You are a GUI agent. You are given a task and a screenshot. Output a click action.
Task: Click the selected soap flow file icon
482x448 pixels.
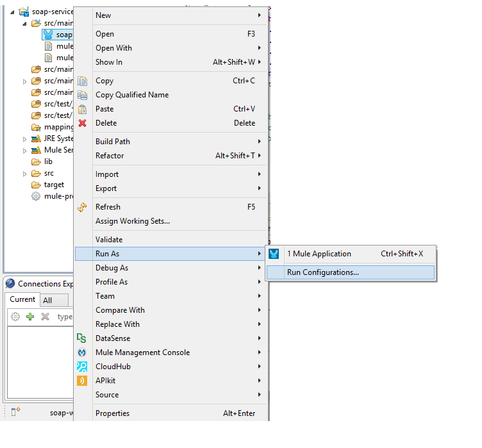48,35
